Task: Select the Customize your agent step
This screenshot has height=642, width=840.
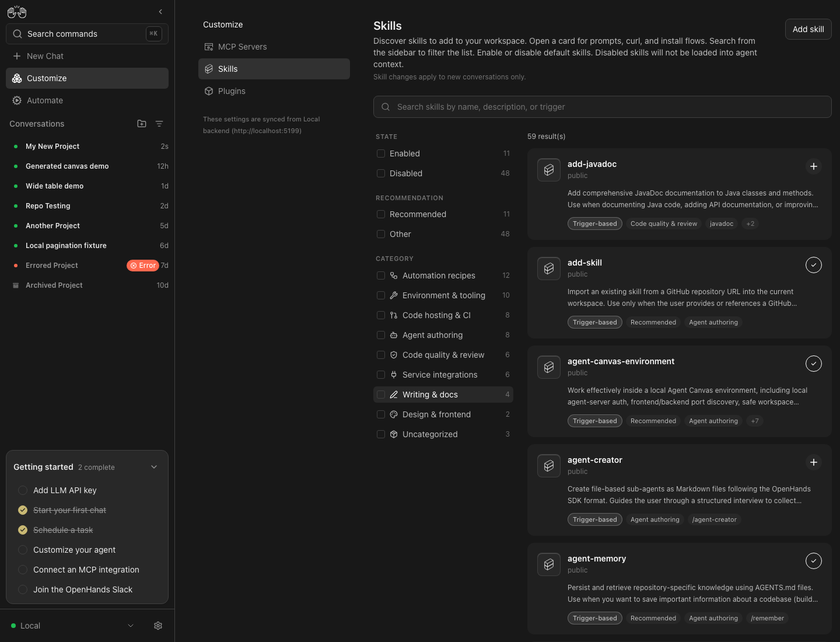Action: point(87,550)
